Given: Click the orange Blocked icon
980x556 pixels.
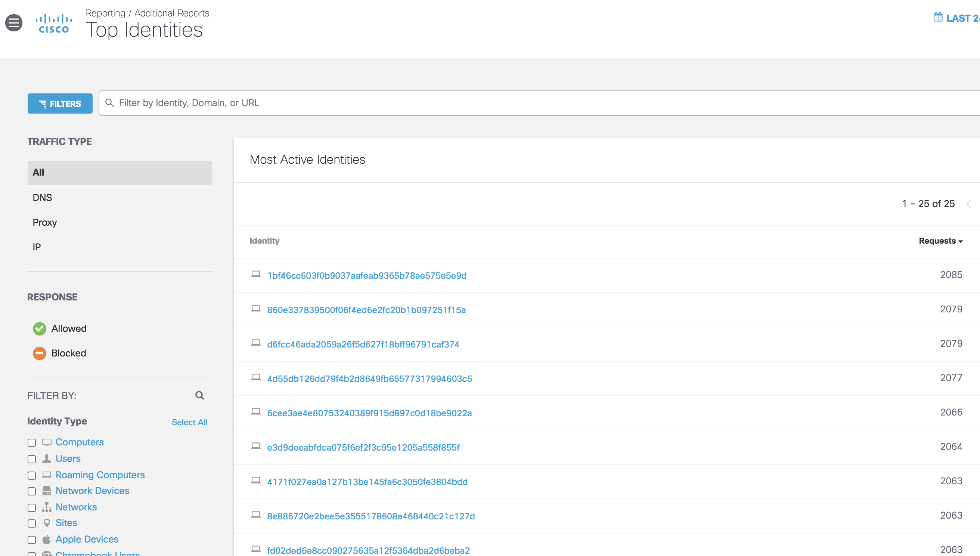Looking at the screenshot, I should [39, 353].
